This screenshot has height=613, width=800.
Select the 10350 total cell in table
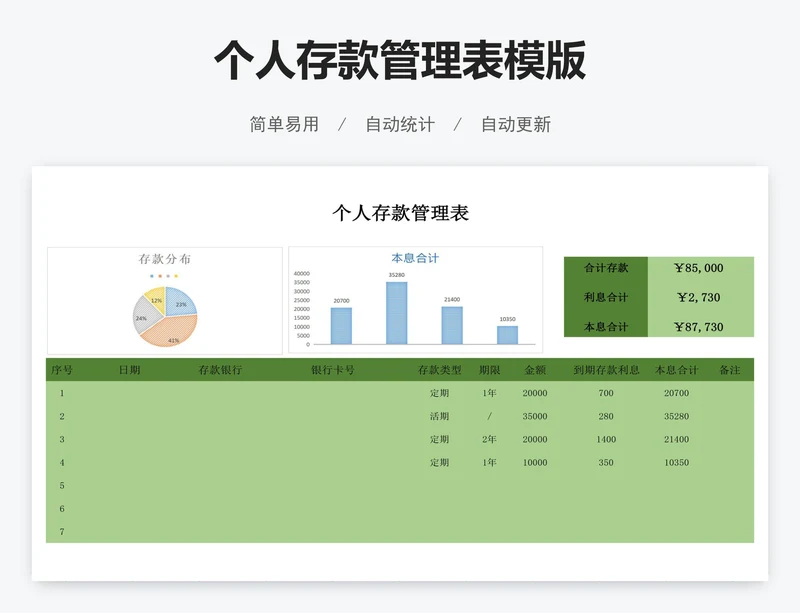pos(677,462)
